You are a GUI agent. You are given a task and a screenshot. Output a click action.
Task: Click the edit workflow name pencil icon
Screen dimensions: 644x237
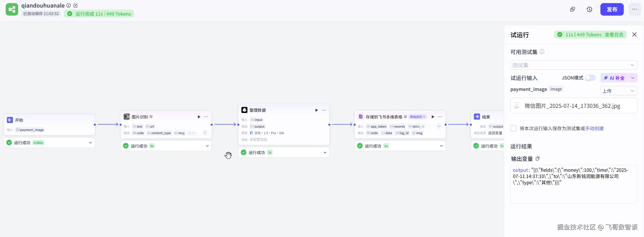click(76, 5)
